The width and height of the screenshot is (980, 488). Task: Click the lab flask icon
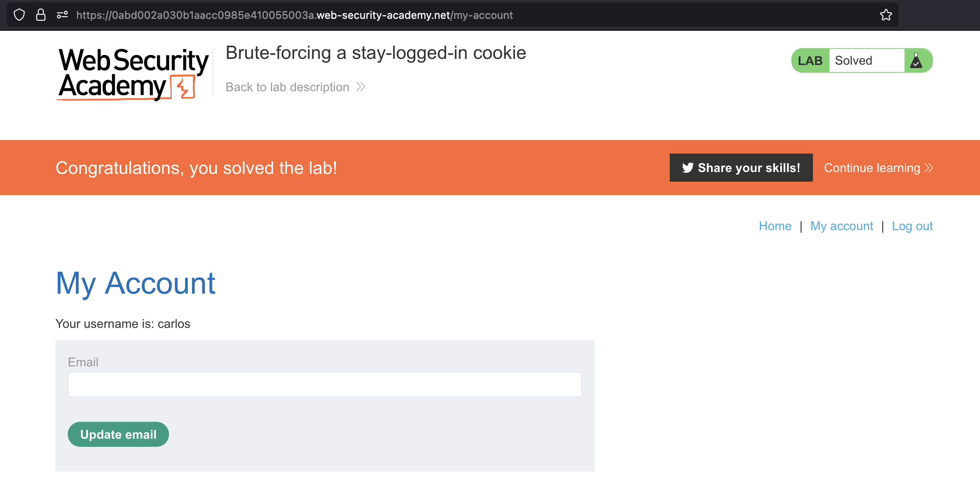point(916,61)
